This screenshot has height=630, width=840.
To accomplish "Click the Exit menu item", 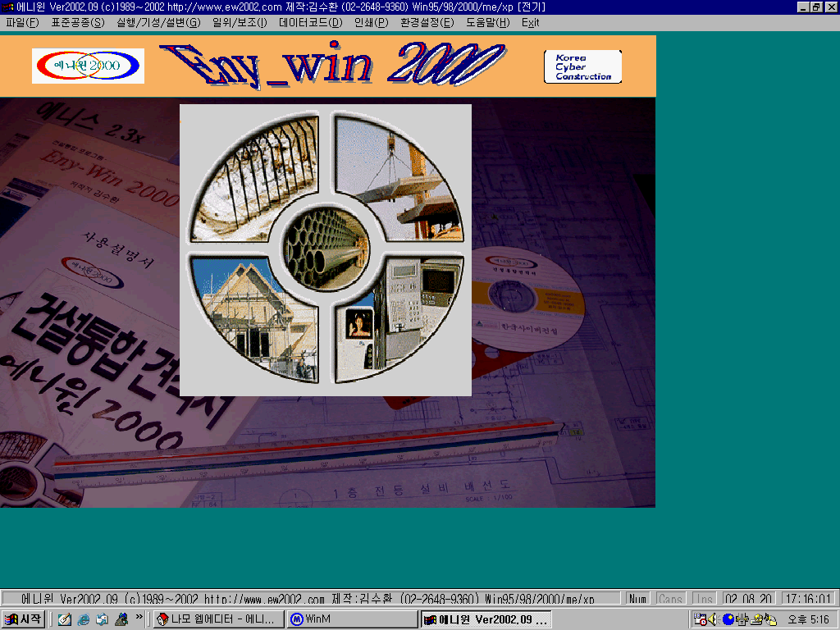I will pos(531,22).
